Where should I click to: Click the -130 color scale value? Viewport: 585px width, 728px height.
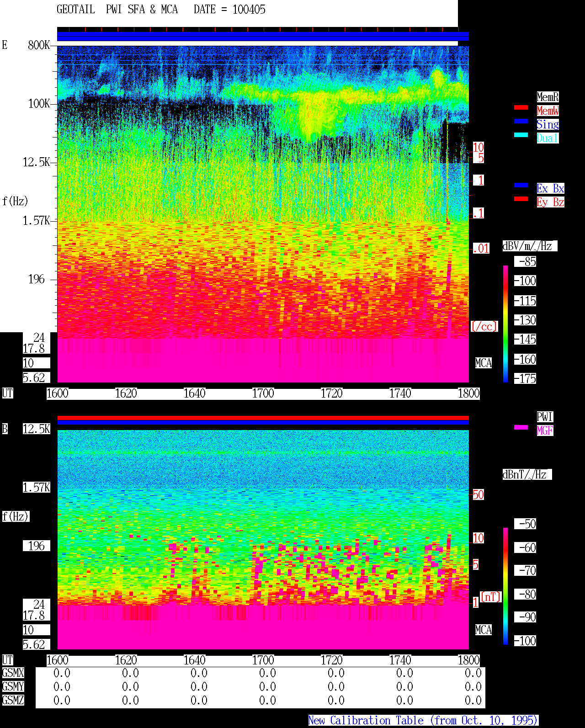(526, 320)
